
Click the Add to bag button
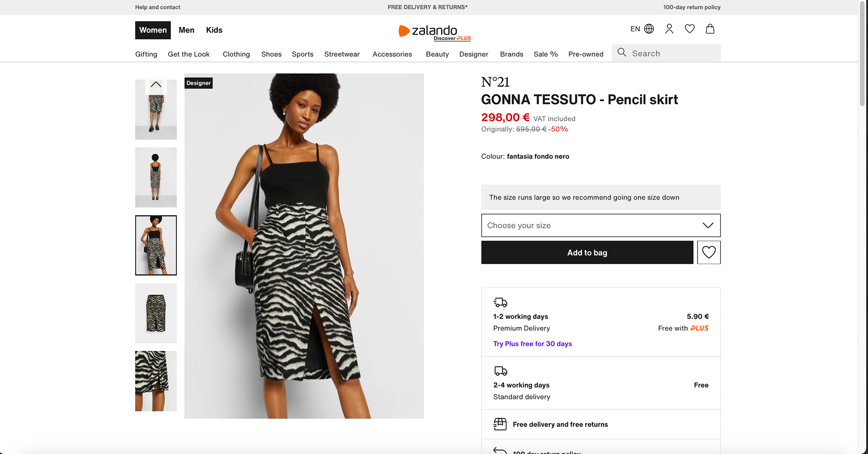[587, 252]
